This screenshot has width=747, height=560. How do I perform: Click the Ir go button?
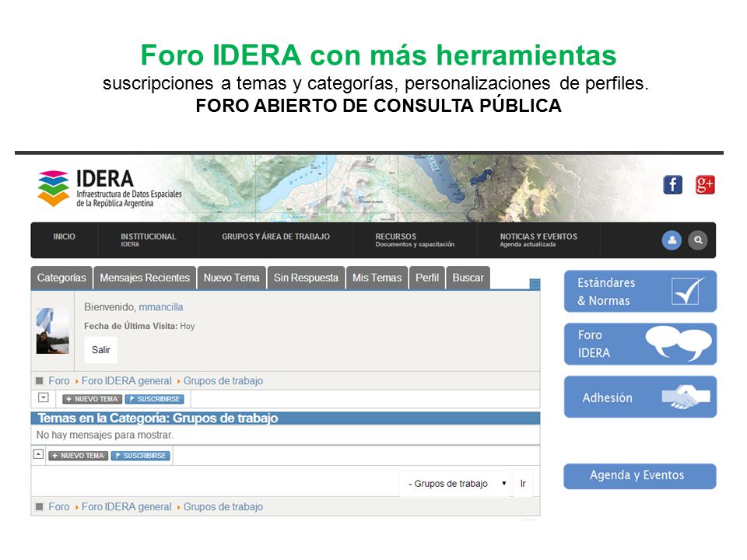[x=523, y=484]
